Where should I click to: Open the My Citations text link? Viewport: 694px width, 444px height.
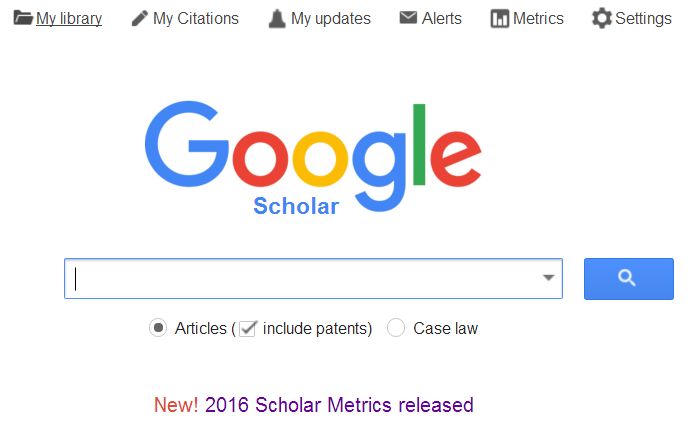(196, 18)
